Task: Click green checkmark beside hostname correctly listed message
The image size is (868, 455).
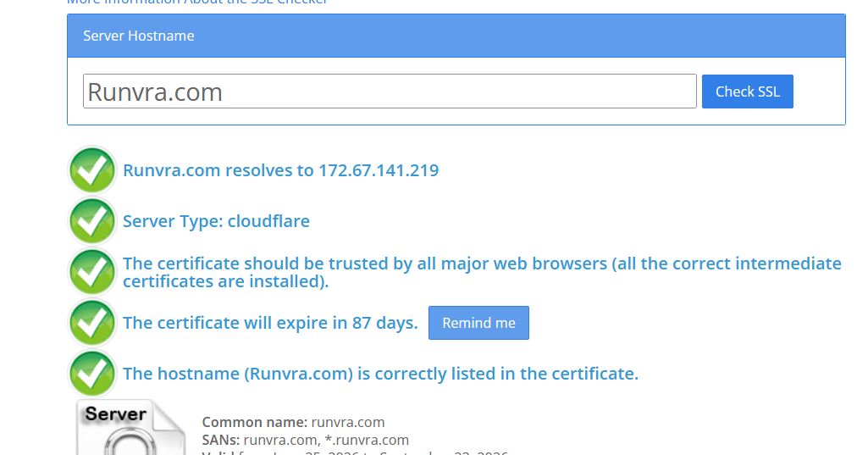Action: pyautogui.click(x=92, y=374)
